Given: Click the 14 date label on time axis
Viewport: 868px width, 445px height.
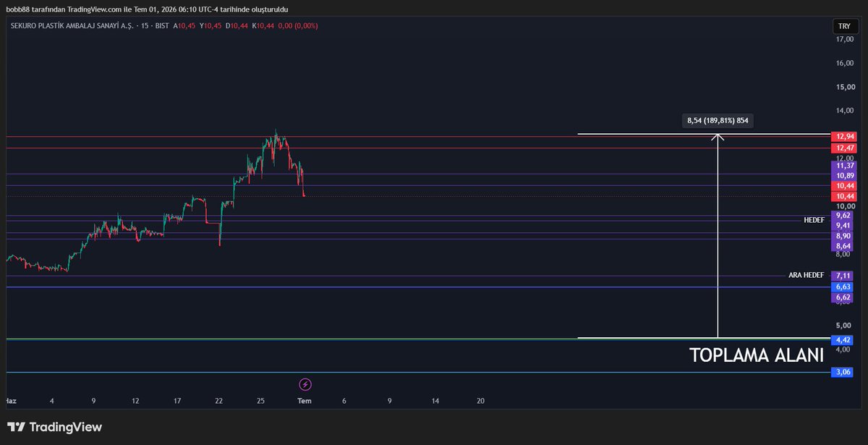Looking at the screenshot, I should coord(435,400).
